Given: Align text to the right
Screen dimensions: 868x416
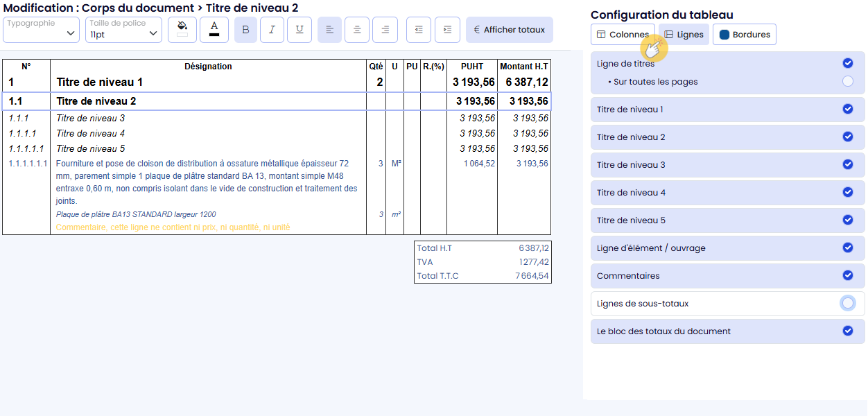Looking at the screenshot, I should pos(385,30).
